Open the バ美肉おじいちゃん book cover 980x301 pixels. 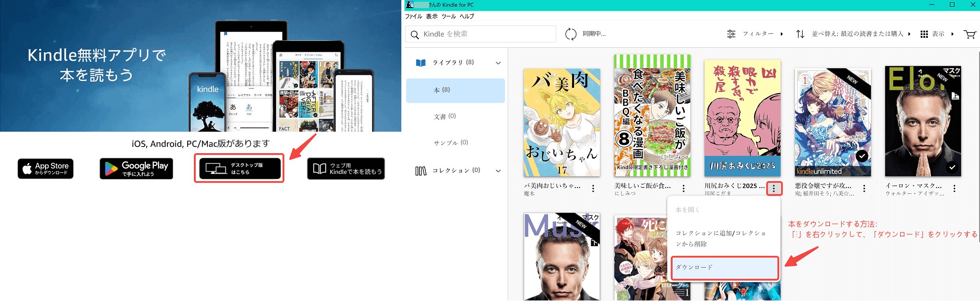click(562, 122)
